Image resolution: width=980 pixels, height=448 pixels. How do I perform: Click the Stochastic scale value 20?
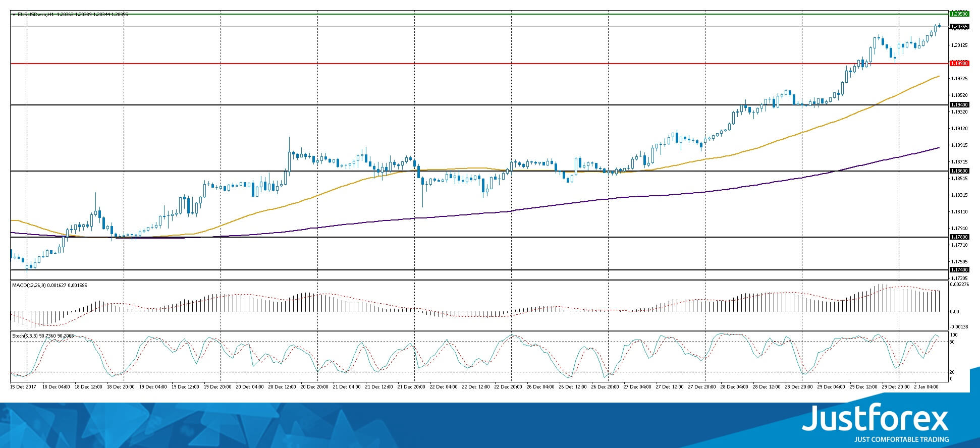(952, 372)
